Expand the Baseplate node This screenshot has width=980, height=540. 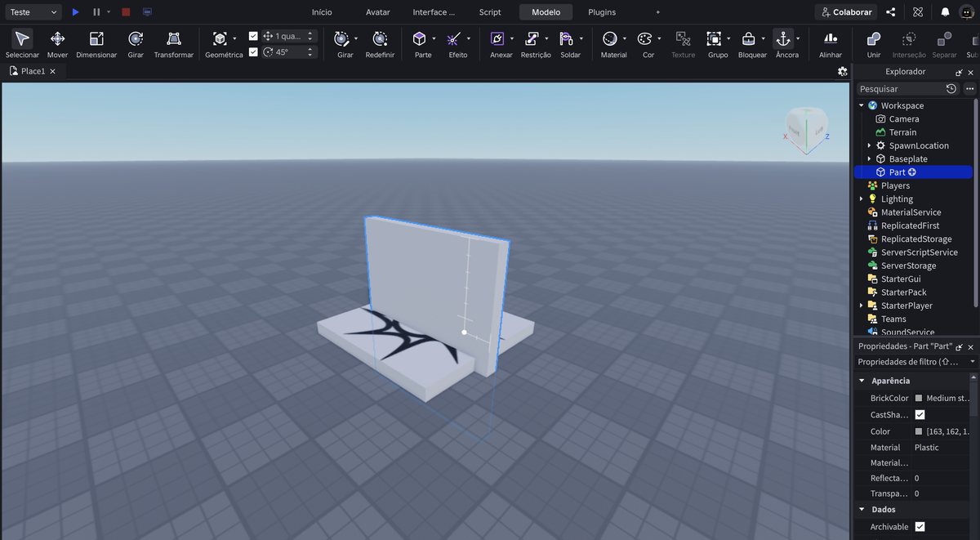[869, 158]
